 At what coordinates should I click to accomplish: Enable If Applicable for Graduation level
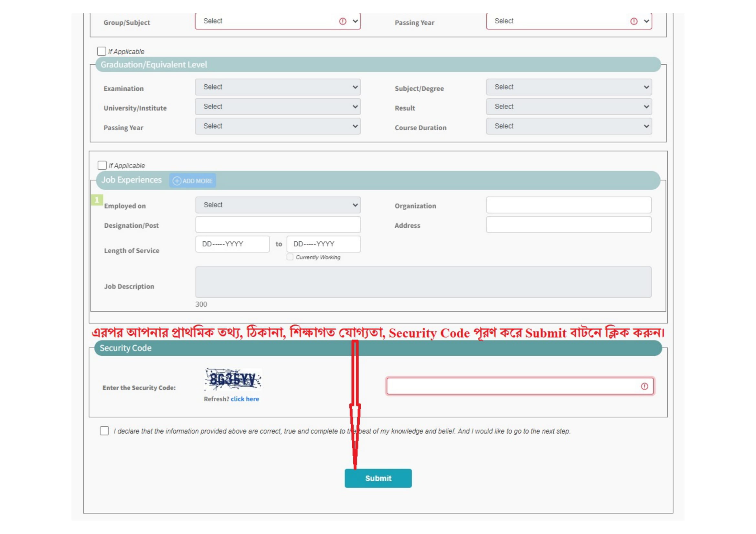point(101,51)
